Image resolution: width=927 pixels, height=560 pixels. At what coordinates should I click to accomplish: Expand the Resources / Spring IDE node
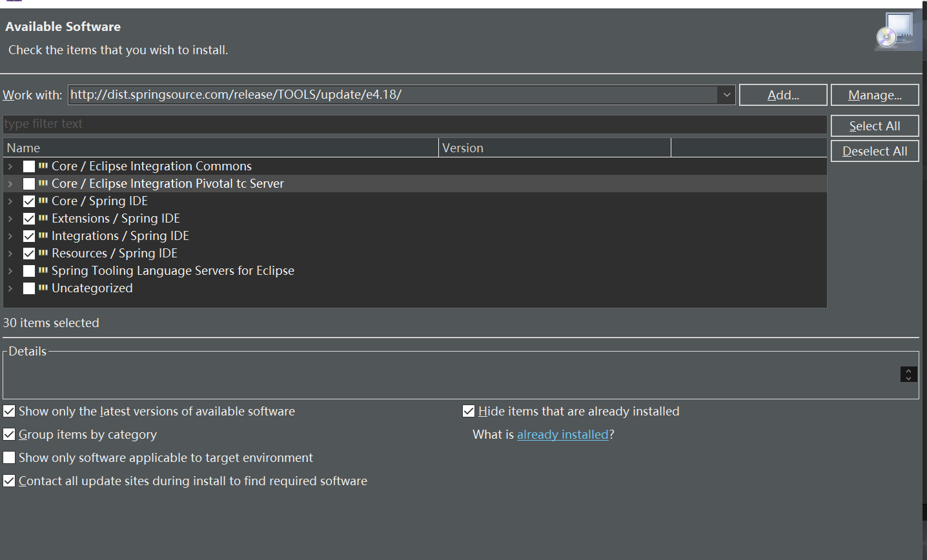10,254
